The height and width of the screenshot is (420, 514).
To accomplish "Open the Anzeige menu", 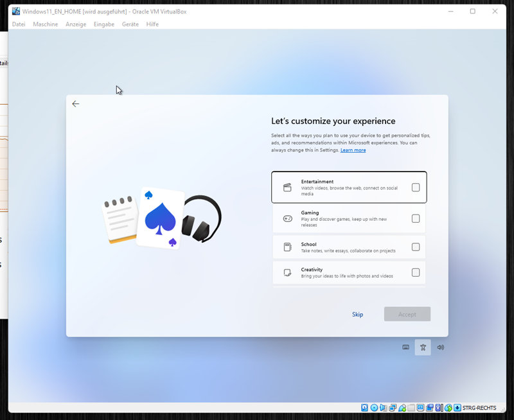I will click(x=76, y=24).
